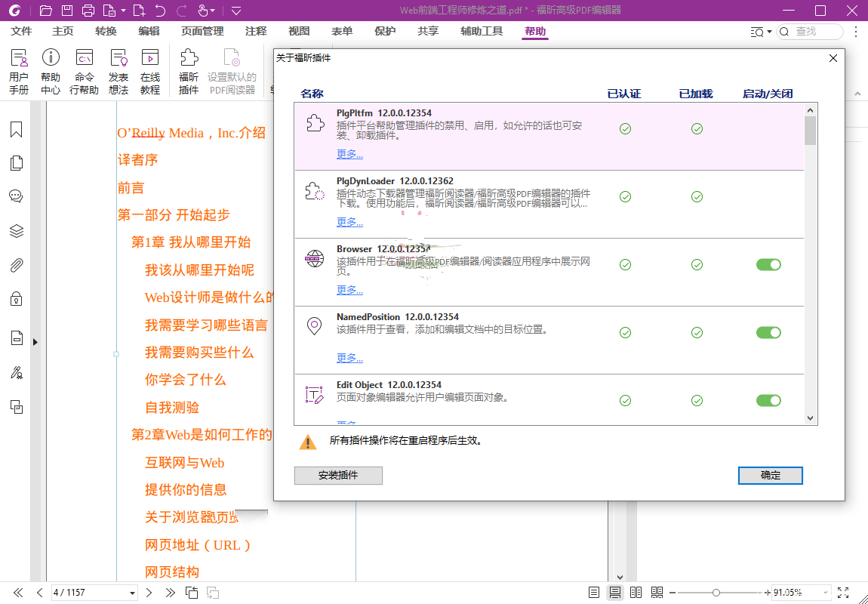
Task: Click 更多 link under PlgDynLoader
Action: point(350,222)
